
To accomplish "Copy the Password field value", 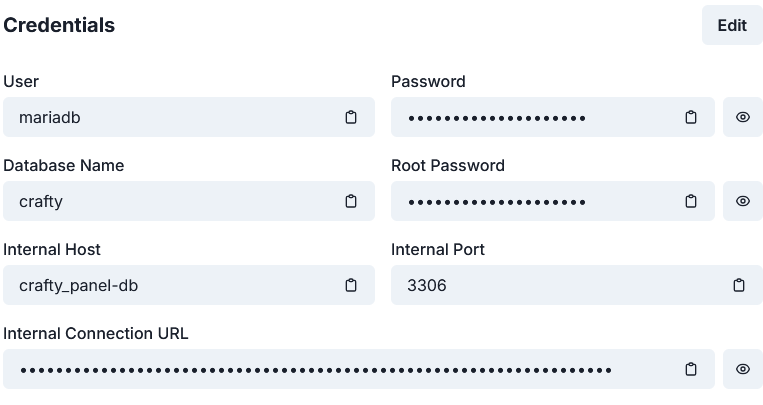I will [x=691, y=117].
